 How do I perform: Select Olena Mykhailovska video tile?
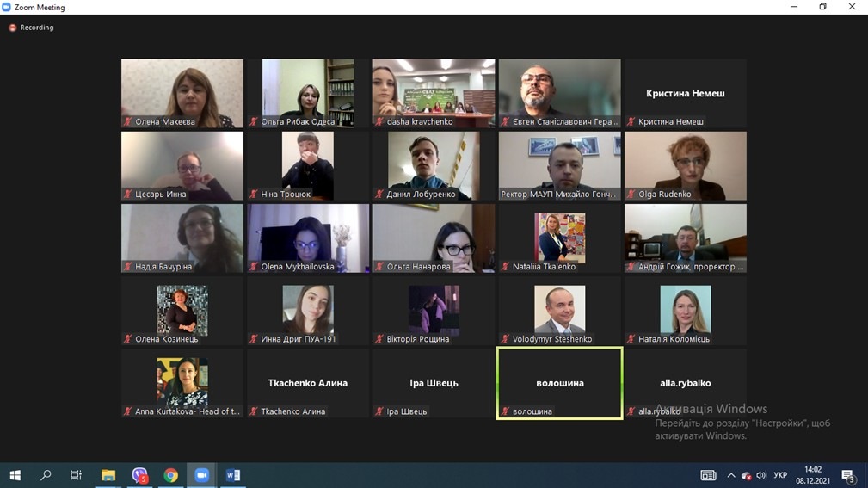(x=308, y=238)
